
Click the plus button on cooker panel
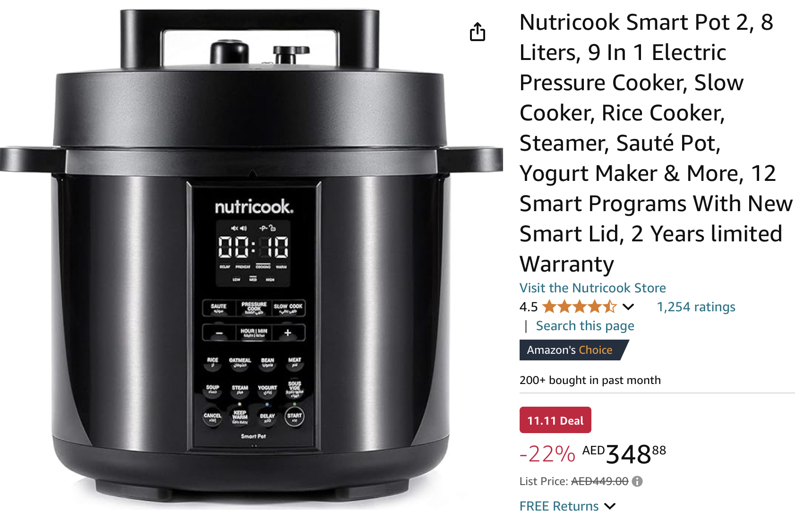point(288,333)
